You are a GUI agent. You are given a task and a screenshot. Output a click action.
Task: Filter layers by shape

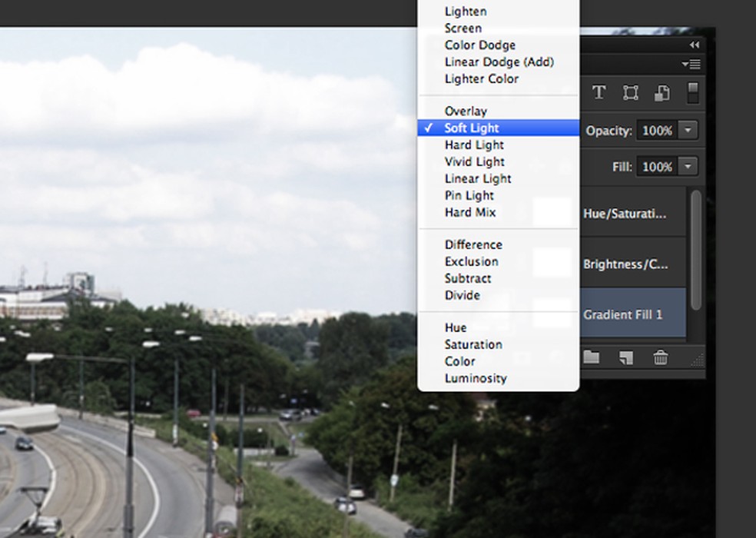[x=630, y=92]
